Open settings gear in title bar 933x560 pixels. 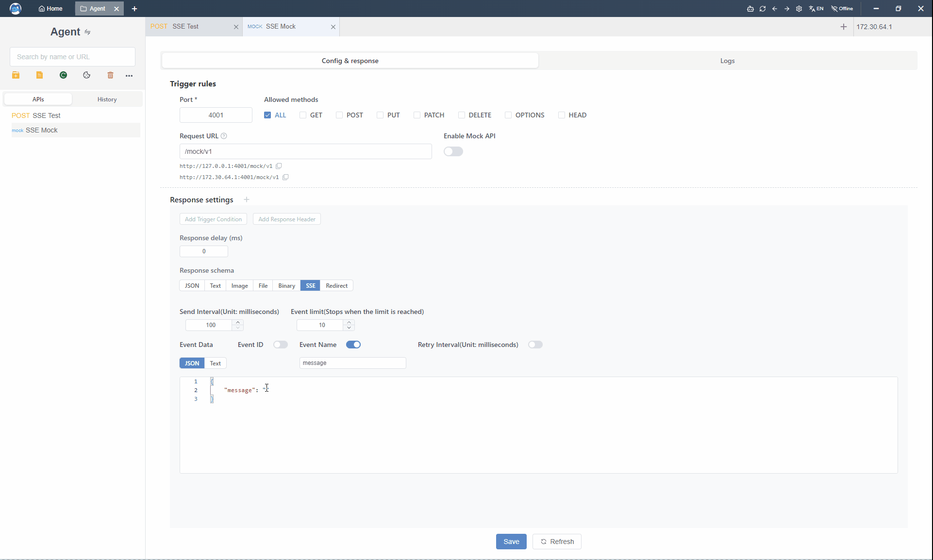[799, 9]
